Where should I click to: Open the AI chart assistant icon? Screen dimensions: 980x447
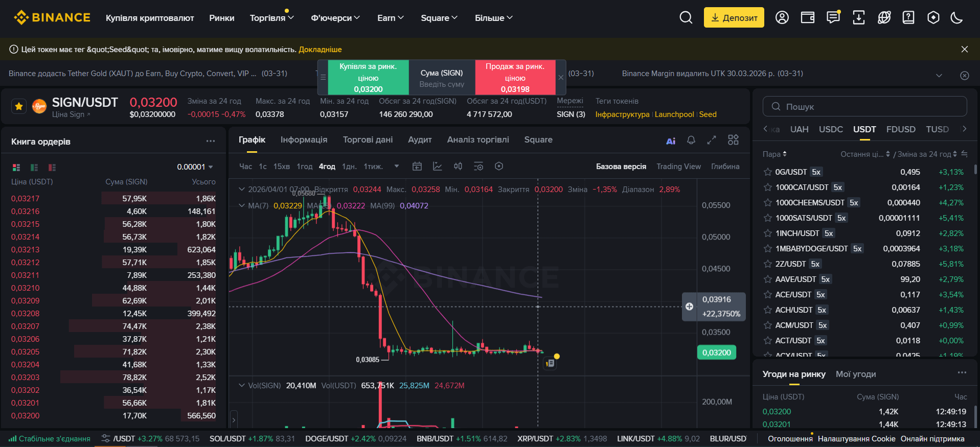(671, 141)
